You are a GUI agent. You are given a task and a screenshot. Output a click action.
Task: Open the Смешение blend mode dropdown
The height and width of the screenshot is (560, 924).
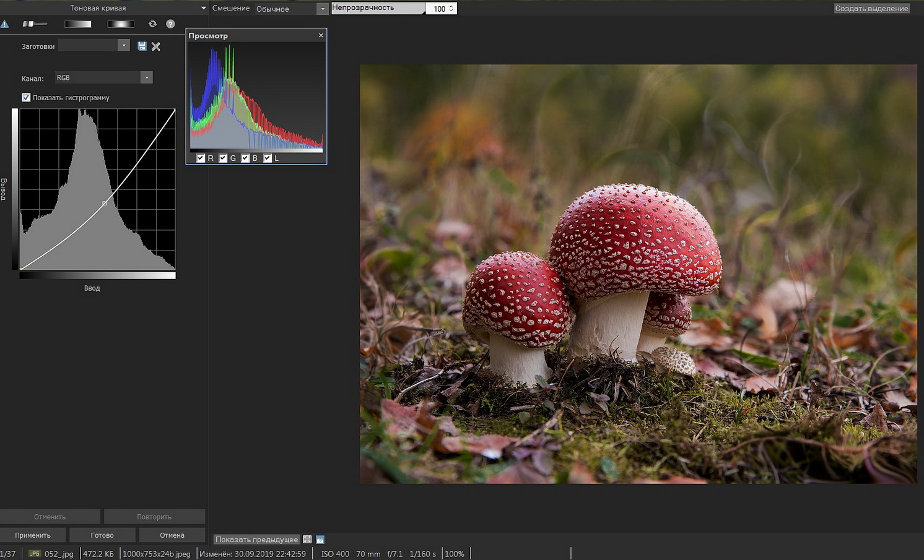coord(322,9)
